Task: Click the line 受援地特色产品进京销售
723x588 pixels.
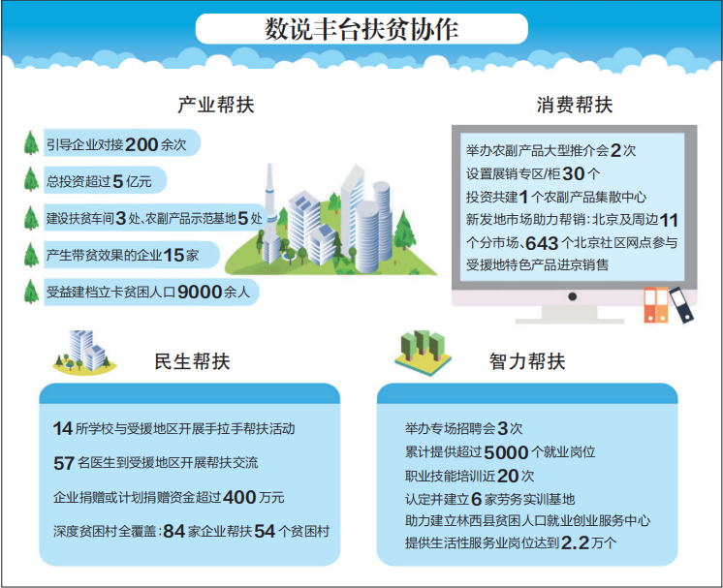Action: point(537,265)
